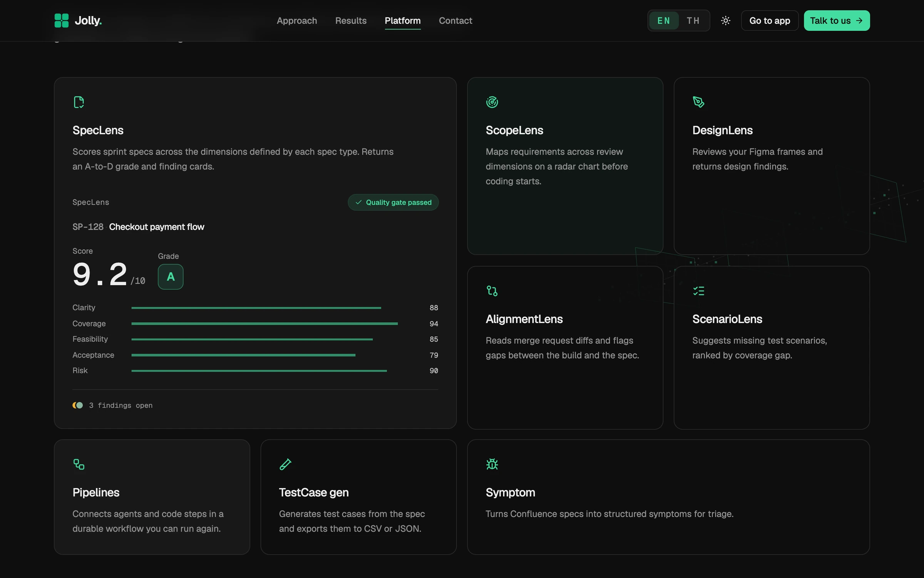Toggle the light/dark theme sun icon

[x=725, y=20]
